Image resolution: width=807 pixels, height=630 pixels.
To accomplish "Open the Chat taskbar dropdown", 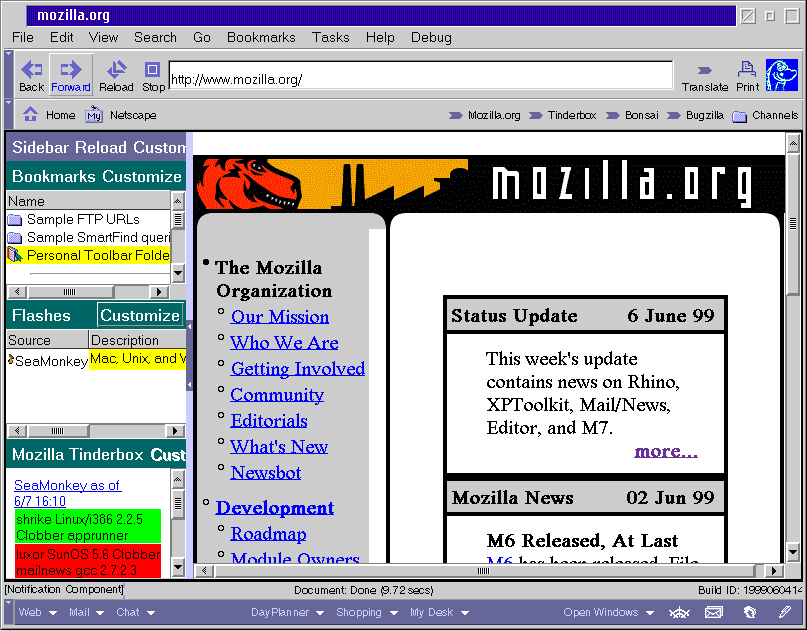I will coord(135,612).
